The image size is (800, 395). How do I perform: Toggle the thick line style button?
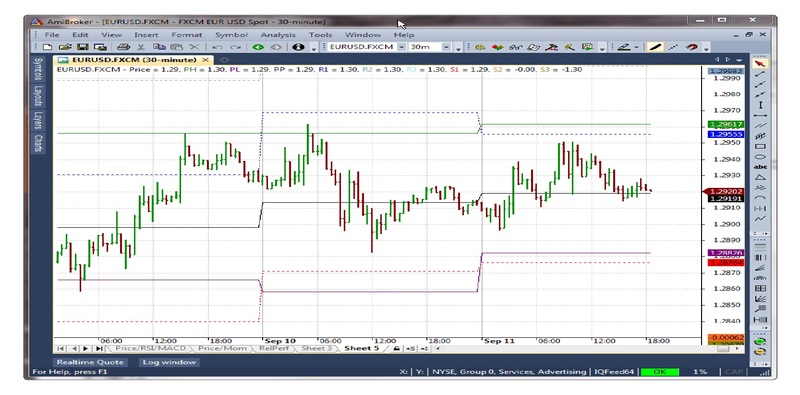tap(656, 47)
